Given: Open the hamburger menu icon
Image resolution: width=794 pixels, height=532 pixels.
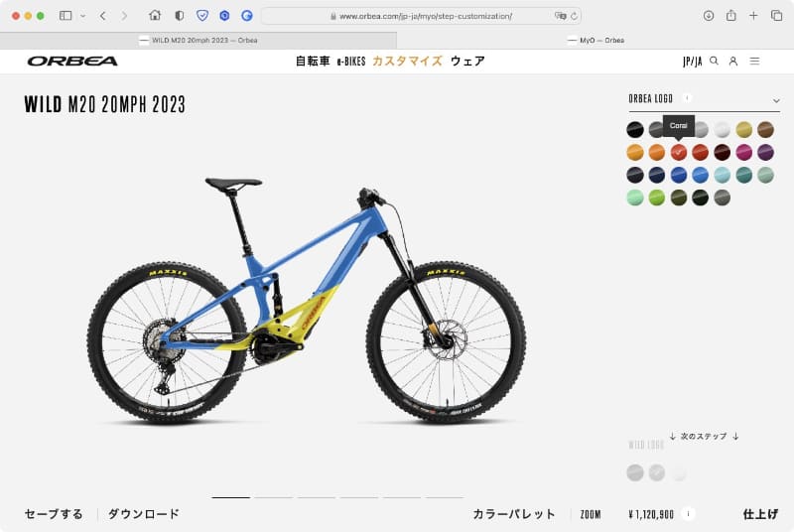Looking at the screenshot, I should pyautogui.click(x=754, y=61).
